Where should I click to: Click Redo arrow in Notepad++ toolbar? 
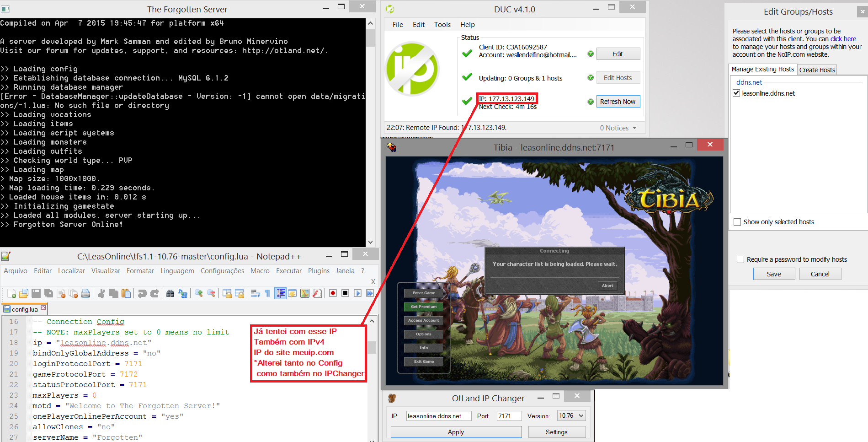coord(154,293)
